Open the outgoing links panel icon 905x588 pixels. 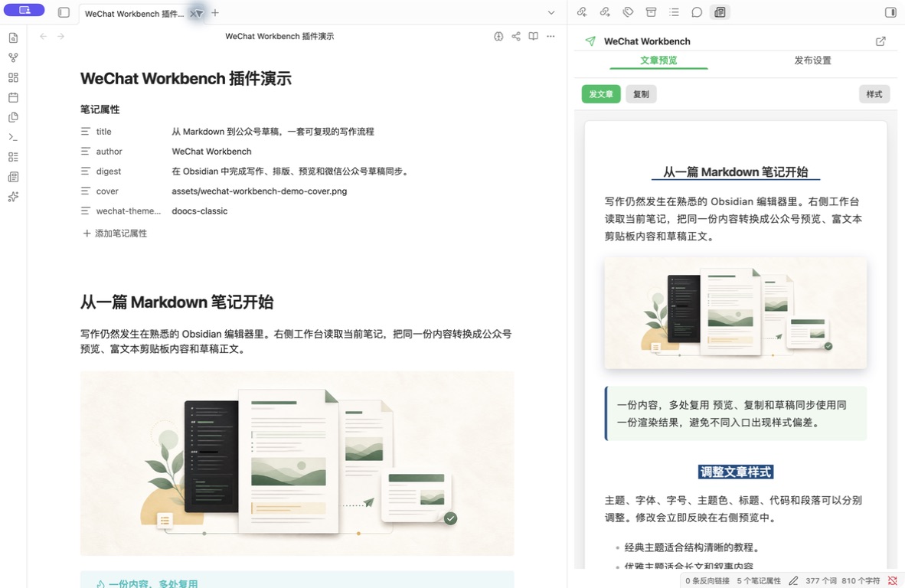pyautogui.click(x=605, y=12)
